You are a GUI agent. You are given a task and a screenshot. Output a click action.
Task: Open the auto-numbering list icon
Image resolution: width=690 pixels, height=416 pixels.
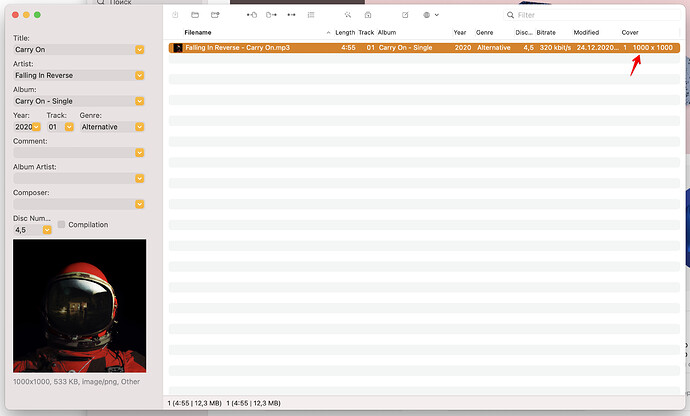click(311, 15)
